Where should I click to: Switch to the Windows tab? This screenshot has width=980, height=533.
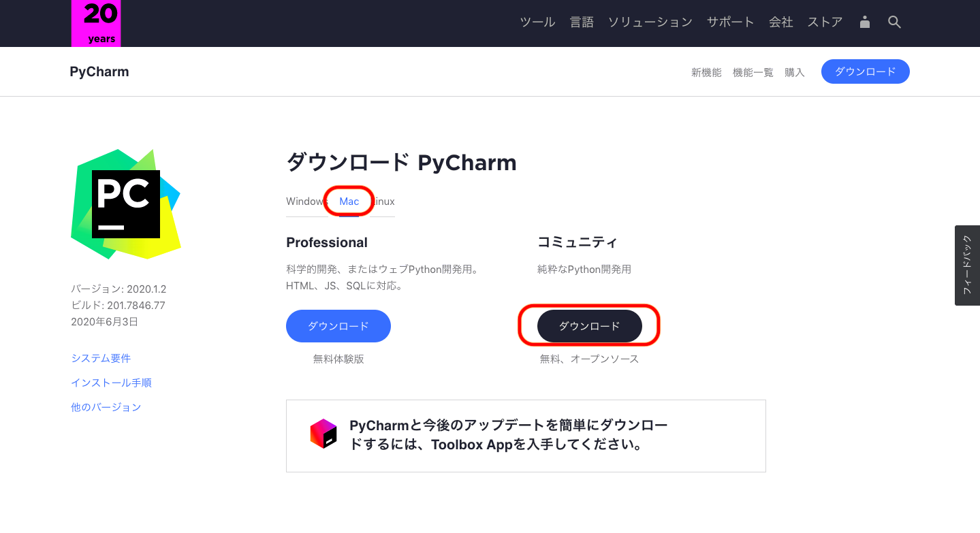pos(306,201)
